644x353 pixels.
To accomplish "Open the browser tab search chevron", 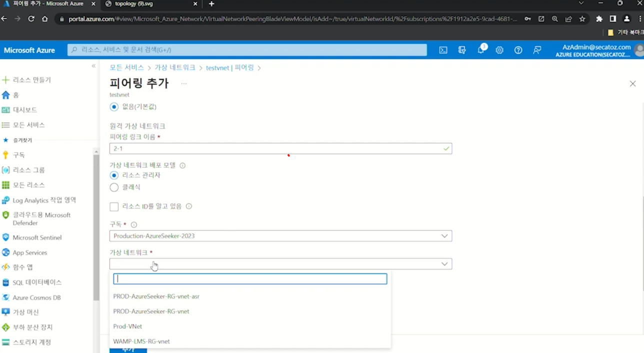I will (x=581, y=3).
